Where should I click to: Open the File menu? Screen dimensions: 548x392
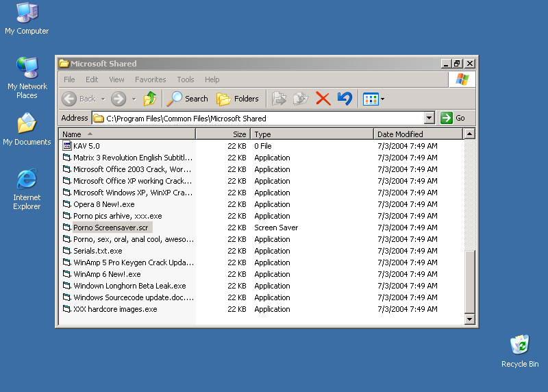[69, 79]
